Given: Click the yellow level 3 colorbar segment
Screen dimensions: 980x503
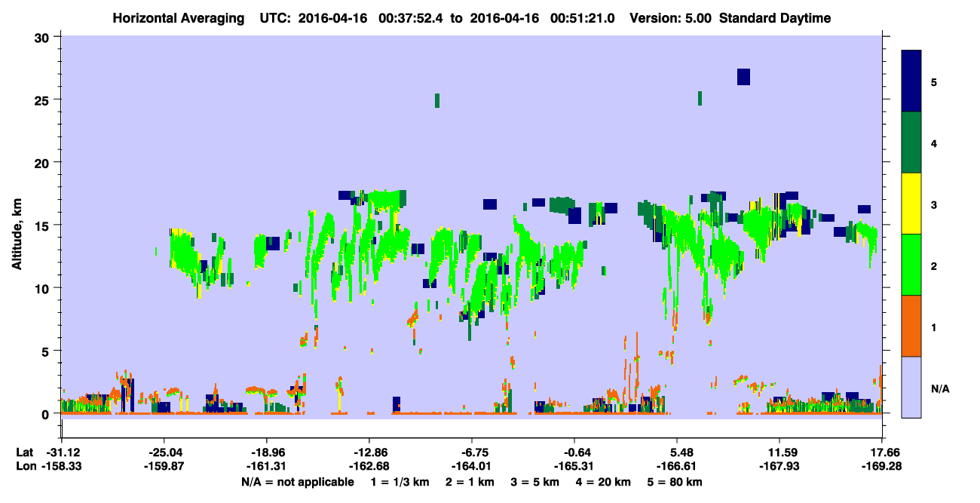Looking at the screenshot, I should tap(911, 204).
